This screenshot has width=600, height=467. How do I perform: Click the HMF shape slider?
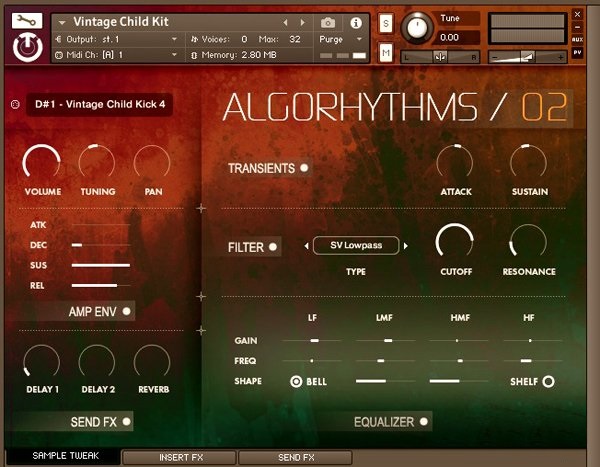tap(458, 381)
